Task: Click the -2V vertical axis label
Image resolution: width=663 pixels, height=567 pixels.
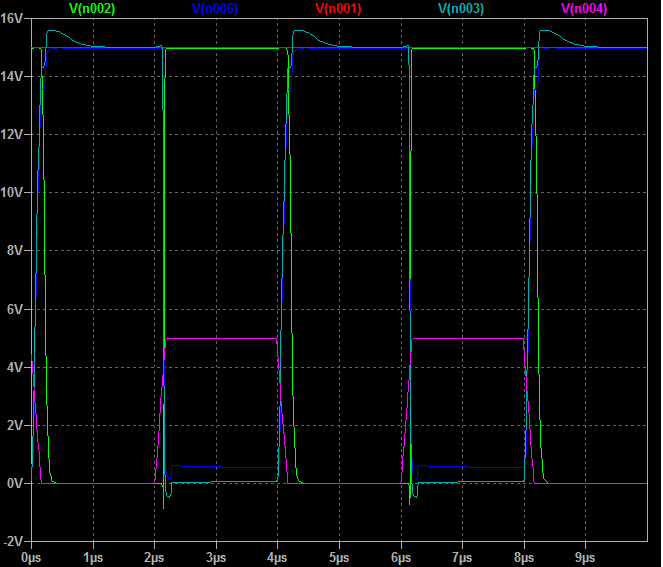Action: tap(13, 541)
